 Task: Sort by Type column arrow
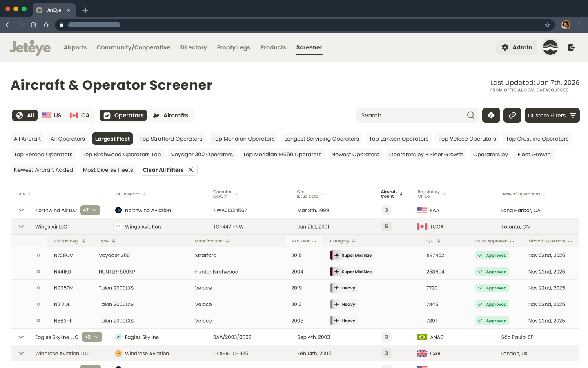(x=114, y=241)
